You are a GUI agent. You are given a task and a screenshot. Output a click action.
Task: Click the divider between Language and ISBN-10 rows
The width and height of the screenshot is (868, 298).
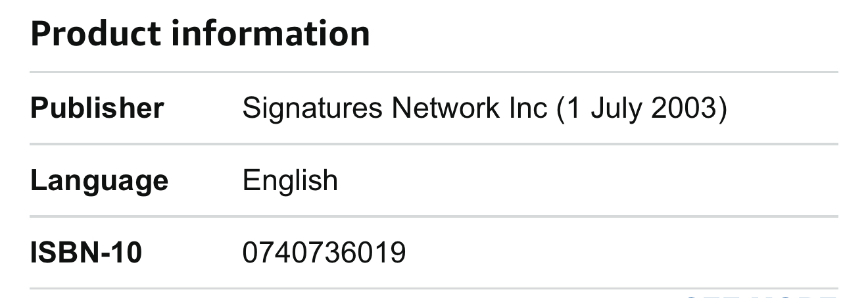click(x=434, y=216)
